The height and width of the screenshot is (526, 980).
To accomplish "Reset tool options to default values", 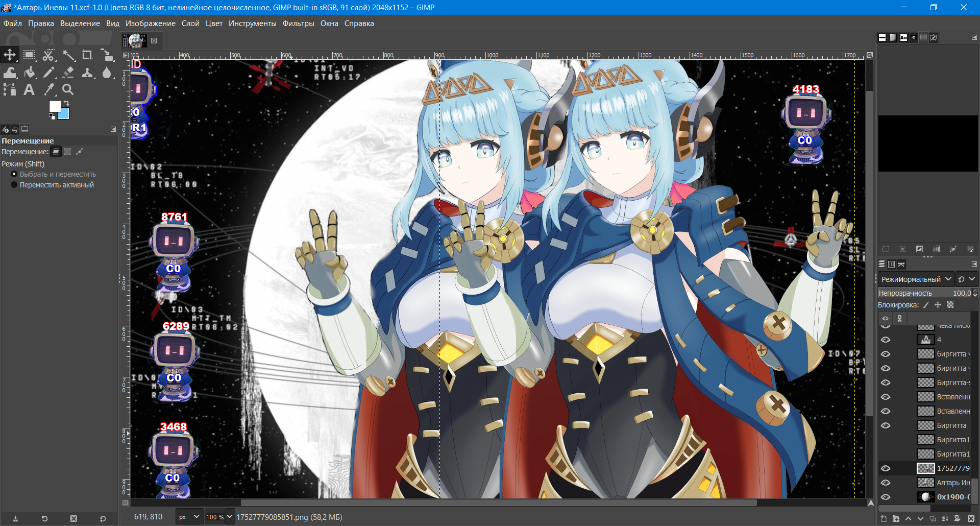I will (103, 518).
